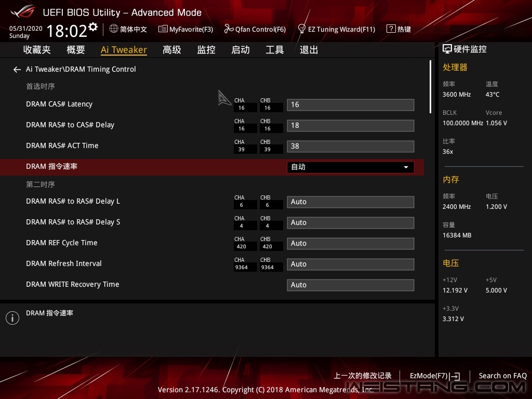The image size is (532, 399).
Task: Click the hotkeys question mark icon
Action: click(391, 29)
